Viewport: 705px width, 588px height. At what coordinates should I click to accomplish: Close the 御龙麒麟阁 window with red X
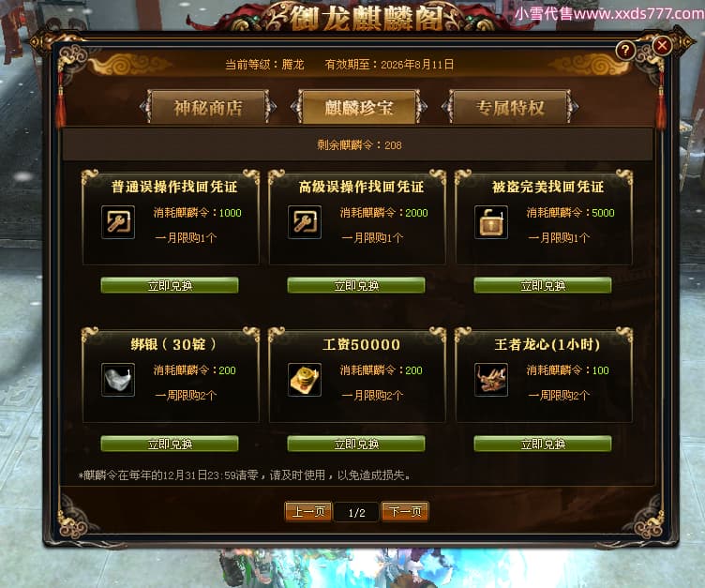[662, 45]
